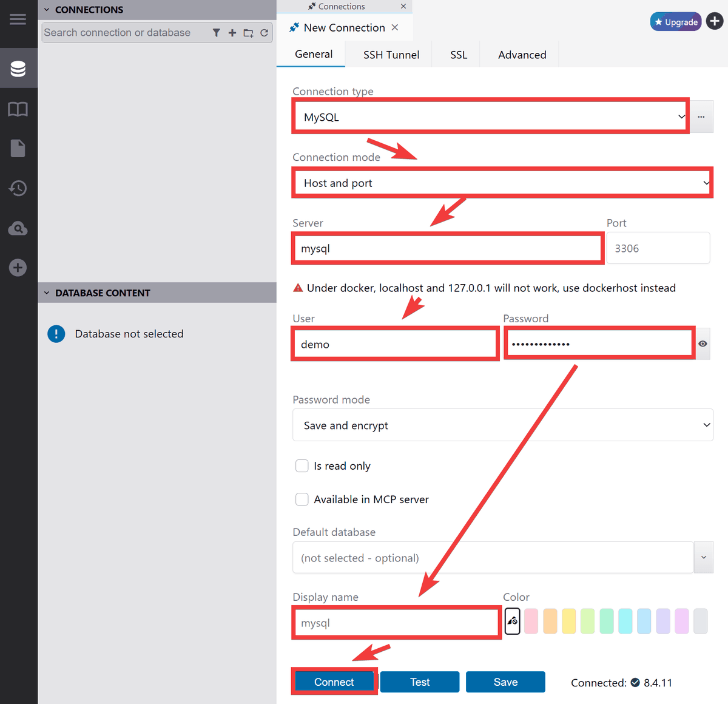Viewport: 728px width, 704px height.
Task: Focus the User field containing demo
Action: pos(395,344)
